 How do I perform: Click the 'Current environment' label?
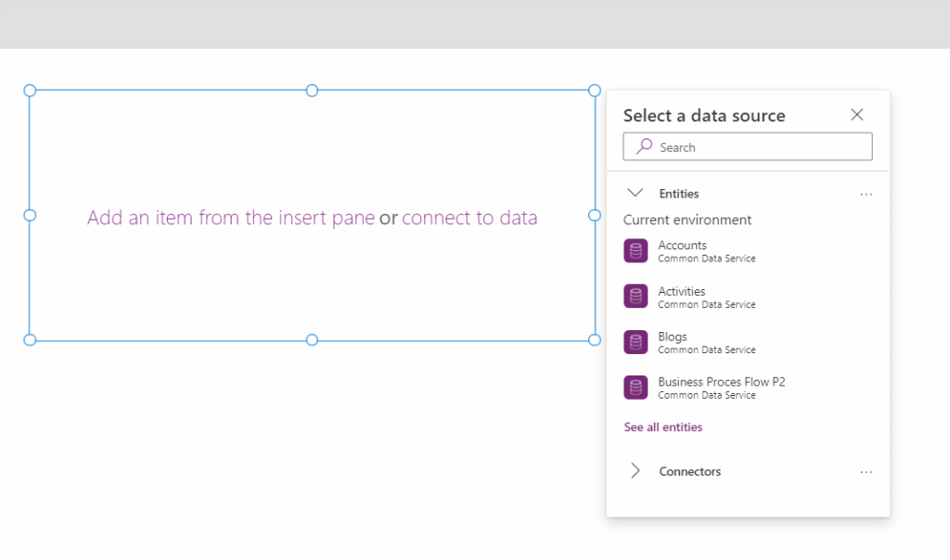687,220
